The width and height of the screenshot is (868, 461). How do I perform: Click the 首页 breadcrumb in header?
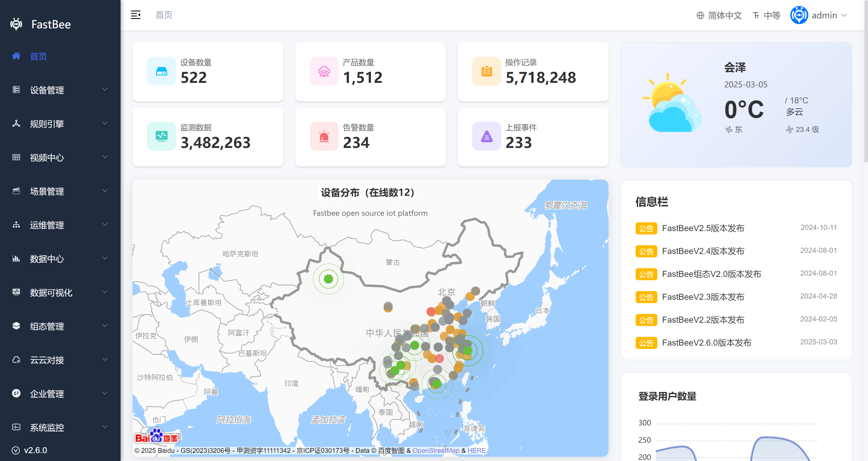point(164,15)
